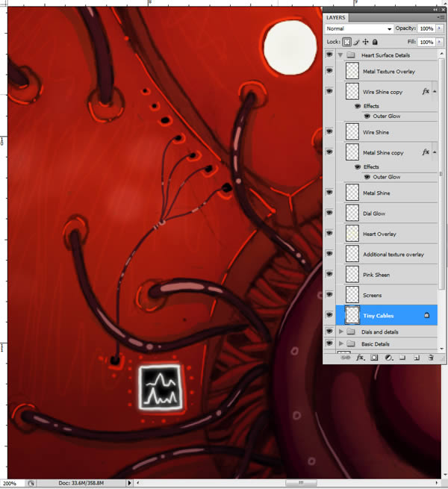This screenshot has height=489, width=448.
Task: Click the lock all padlock icon
Action: [x=375, y=42]
